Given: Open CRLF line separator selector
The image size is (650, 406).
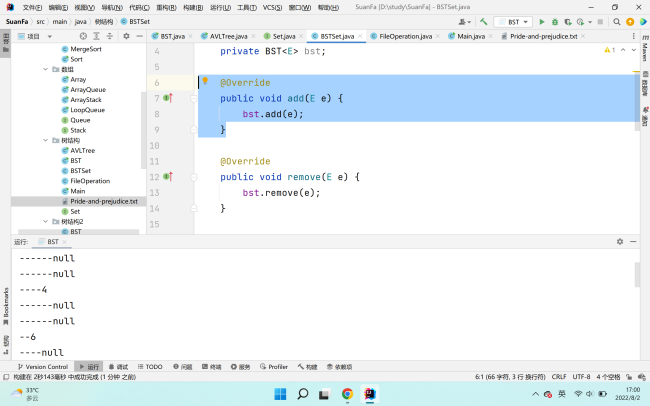Looking at the screenshot, I should (559, 377).
